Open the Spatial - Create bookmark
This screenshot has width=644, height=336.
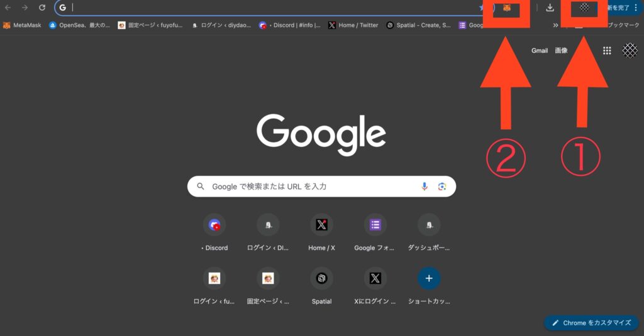418,25
